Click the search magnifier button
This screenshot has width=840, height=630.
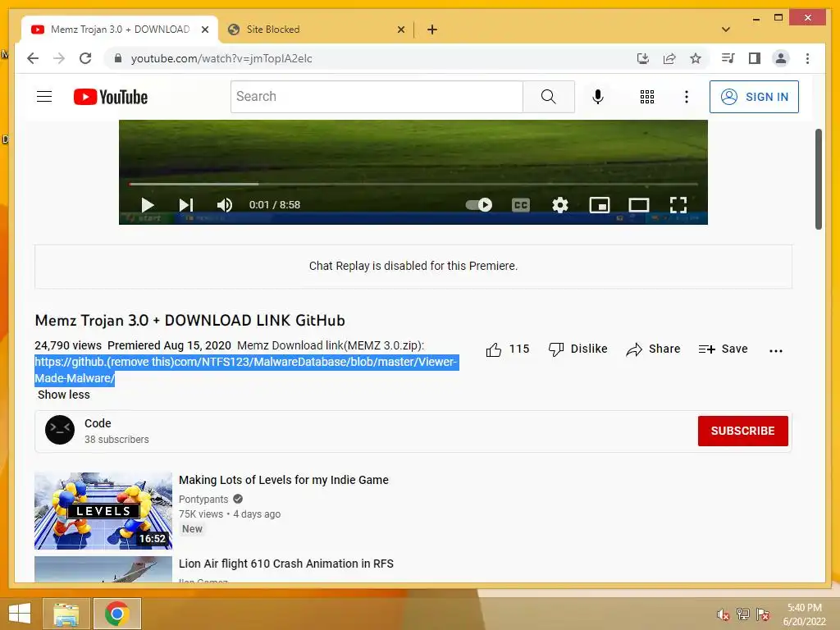(x=549, y=97)
